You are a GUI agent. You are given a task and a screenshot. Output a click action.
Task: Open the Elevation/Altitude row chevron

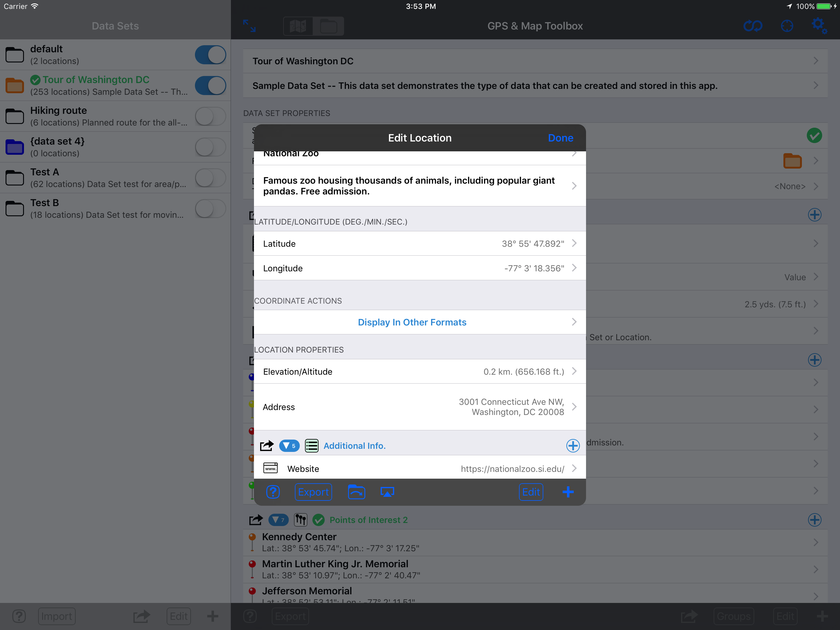point(574,371)
